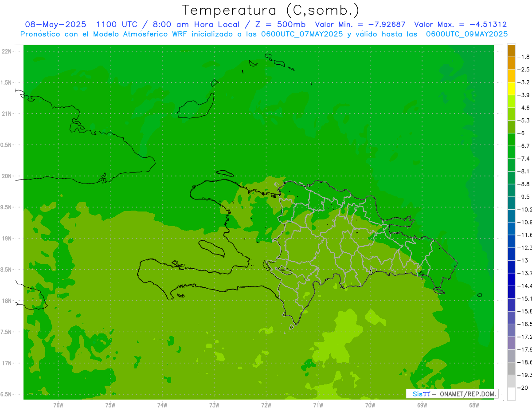Click the '73W' longitude label

click(x=214, y=405)
